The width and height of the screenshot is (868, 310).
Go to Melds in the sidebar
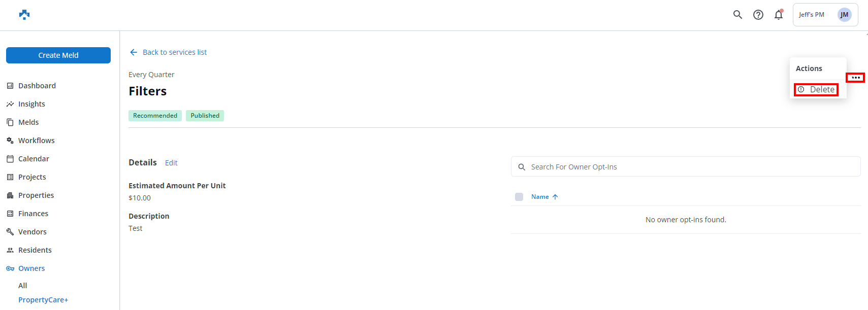(x=28, y=122)
